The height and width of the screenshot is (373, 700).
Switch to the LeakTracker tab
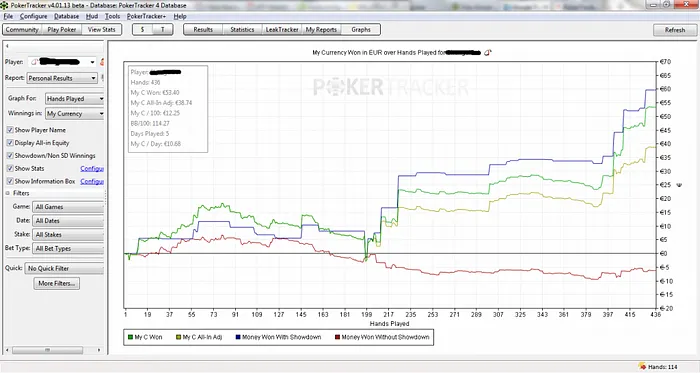pyautogui.click(x=282, y=29)
